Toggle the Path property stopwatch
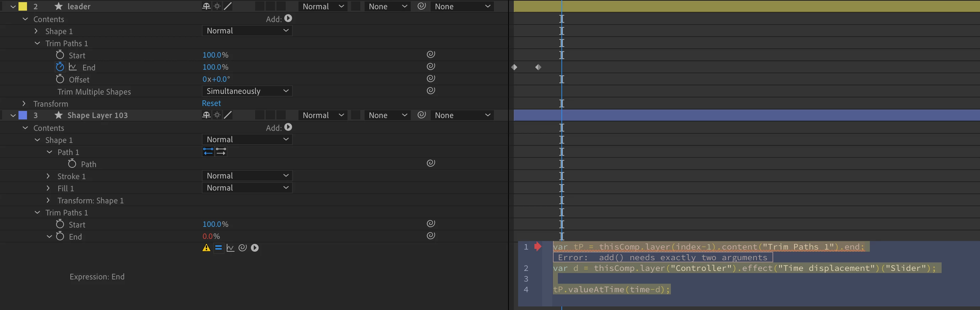980x310 pixels. pyautogui.click(x=72, y=164)
